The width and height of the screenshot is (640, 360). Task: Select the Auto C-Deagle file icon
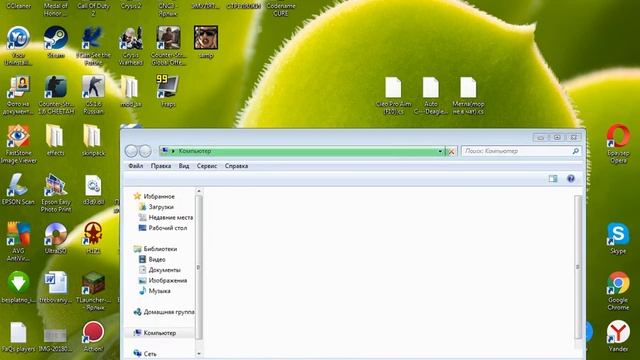[431, 96]
